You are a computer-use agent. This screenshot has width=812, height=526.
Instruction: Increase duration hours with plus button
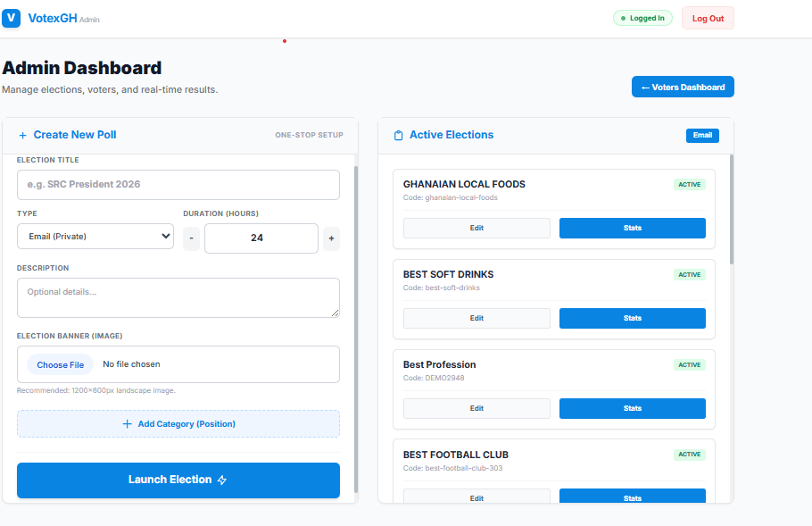click(331, 238)
